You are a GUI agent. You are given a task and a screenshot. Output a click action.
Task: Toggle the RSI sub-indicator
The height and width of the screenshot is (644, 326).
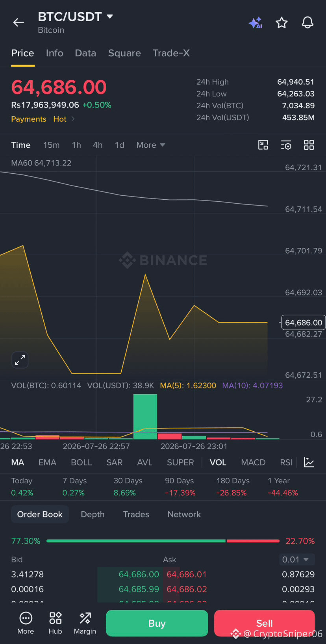(286, 462)
